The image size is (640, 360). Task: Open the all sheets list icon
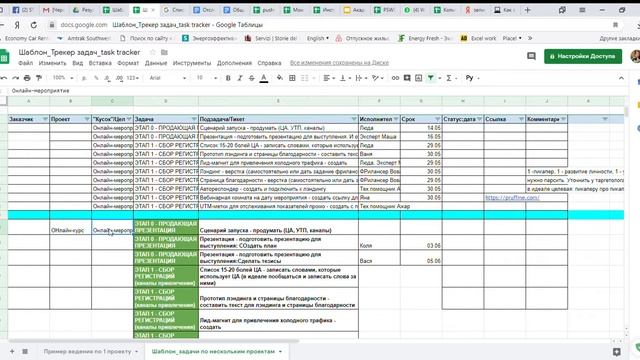[x=25, y=351]
